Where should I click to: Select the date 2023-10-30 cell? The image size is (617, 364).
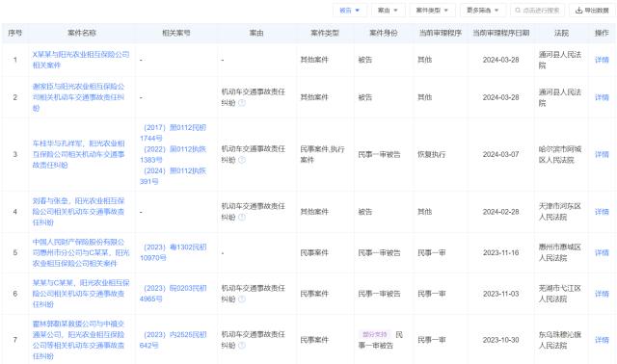click(501, 340)
